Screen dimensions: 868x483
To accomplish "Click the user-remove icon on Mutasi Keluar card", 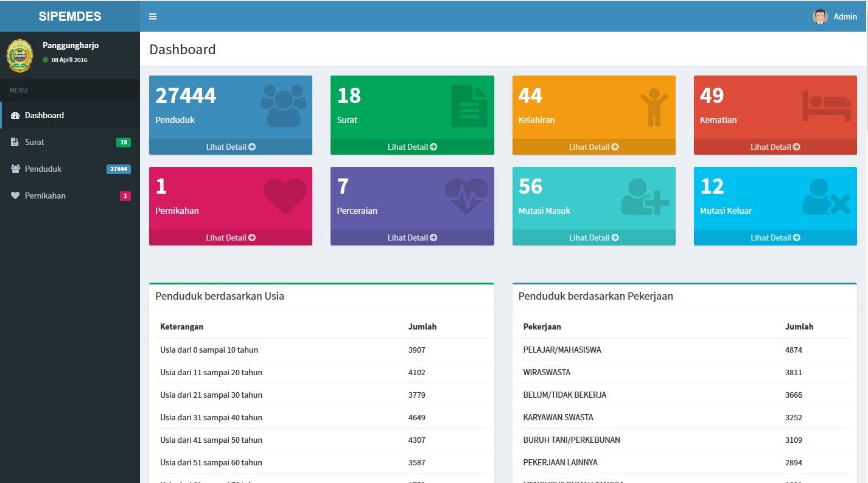I will point(826,197).
